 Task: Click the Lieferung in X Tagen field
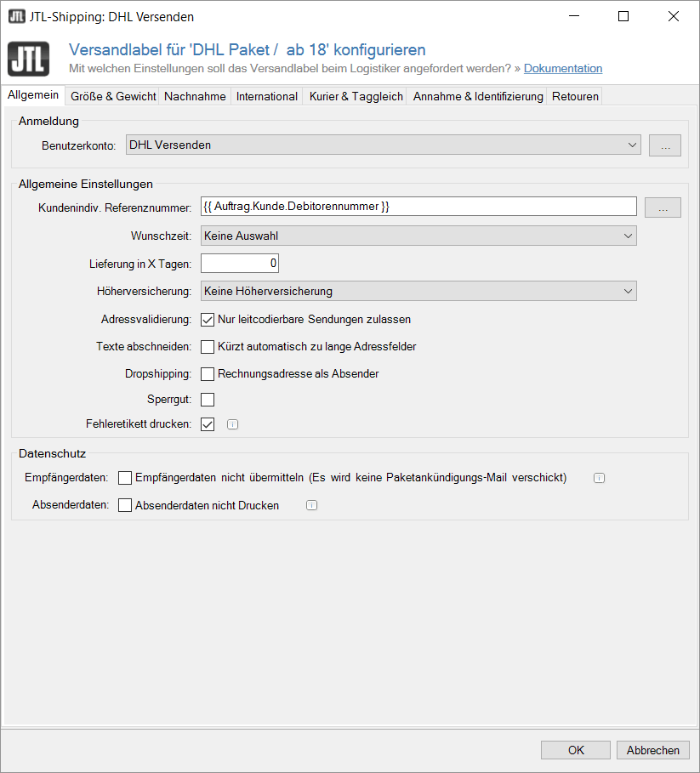point(240,264)
